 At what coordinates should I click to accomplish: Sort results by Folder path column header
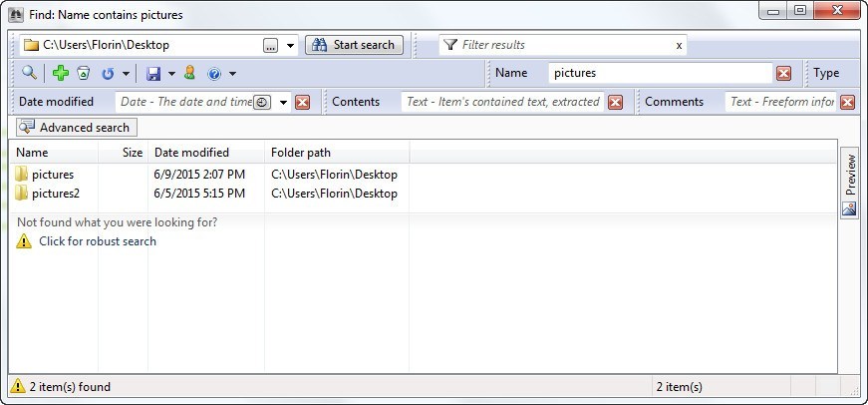tap(337, 153)
